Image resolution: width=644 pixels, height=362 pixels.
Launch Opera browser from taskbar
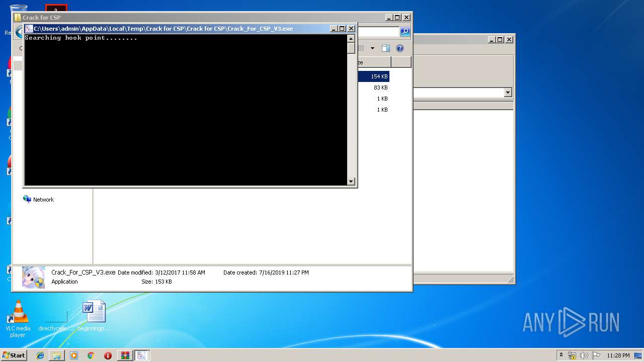click(x=108, y=355)
